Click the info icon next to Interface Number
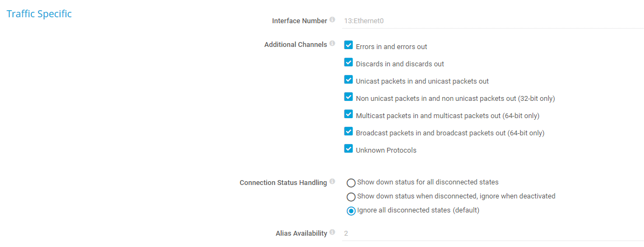Image resolution: width=644 pixels, height=247 pixels. pyautogui.click(x=332, y=20)
